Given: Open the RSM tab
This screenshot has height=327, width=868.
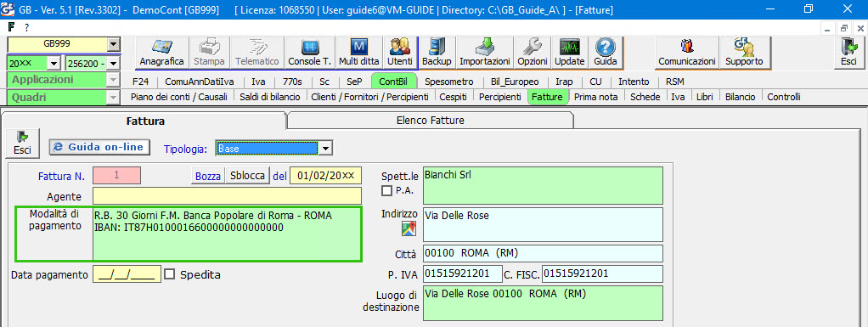Looking at the screenshot, I should pos(675,82).
